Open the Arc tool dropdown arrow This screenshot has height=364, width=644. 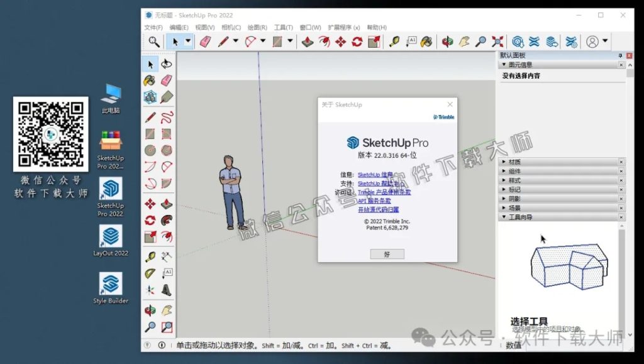pos(262,41)
